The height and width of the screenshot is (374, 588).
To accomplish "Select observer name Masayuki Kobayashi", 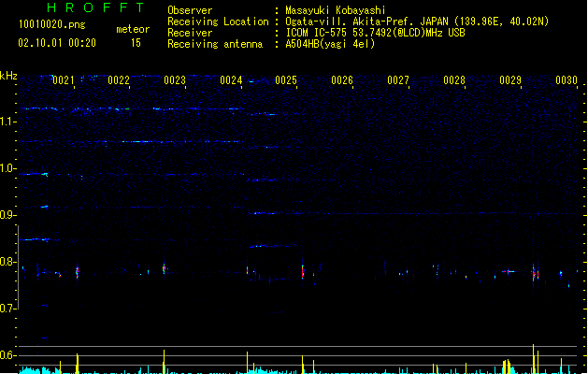I will click(x=336, y=10).
